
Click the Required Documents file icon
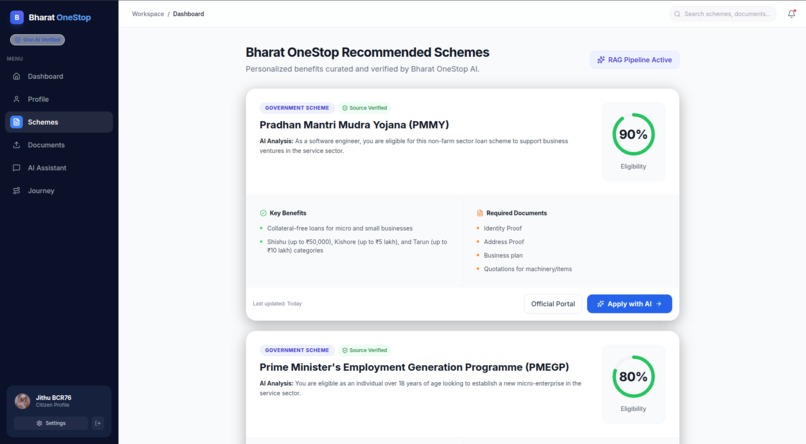coord(480,213)
